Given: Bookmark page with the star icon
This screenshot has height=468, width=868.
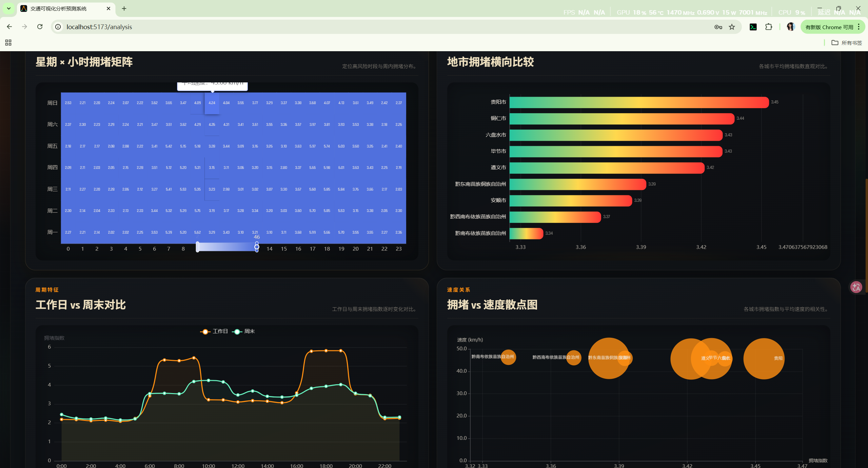Looking at the screenshot, I should (x=732, y=27).
